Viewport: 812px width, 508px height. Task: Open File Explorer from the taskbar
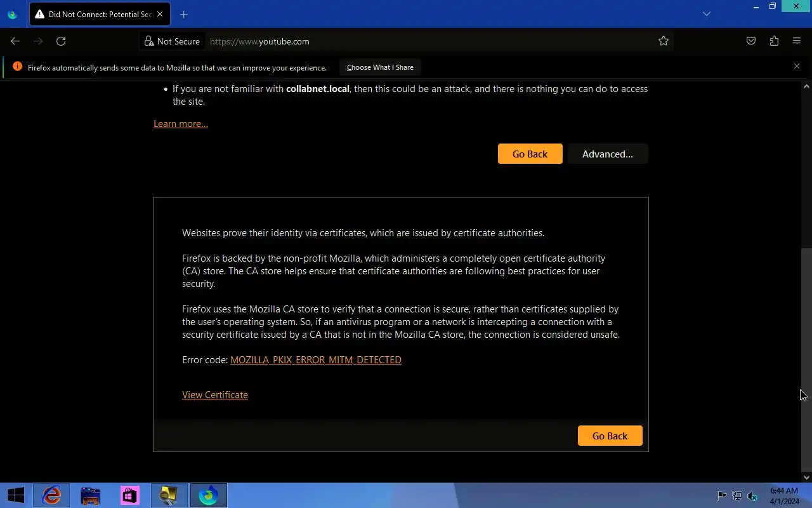(91, 495)
